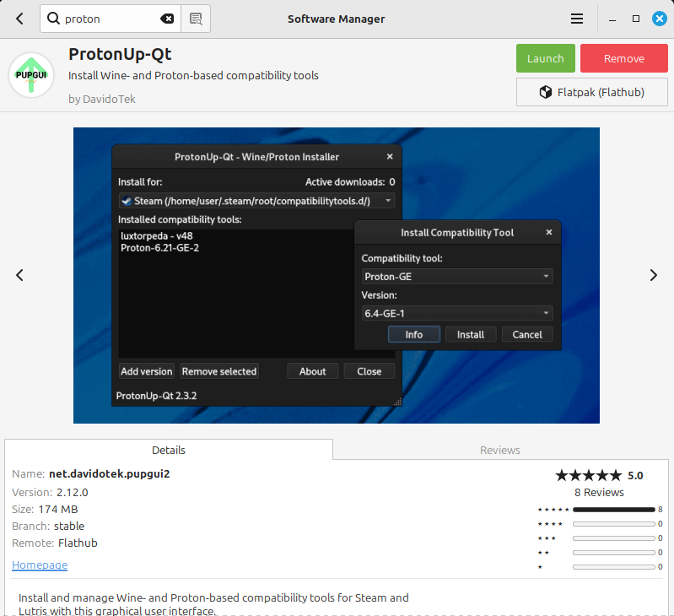
Task: Click the size value 174 MB
Action: tap(58, 509)
